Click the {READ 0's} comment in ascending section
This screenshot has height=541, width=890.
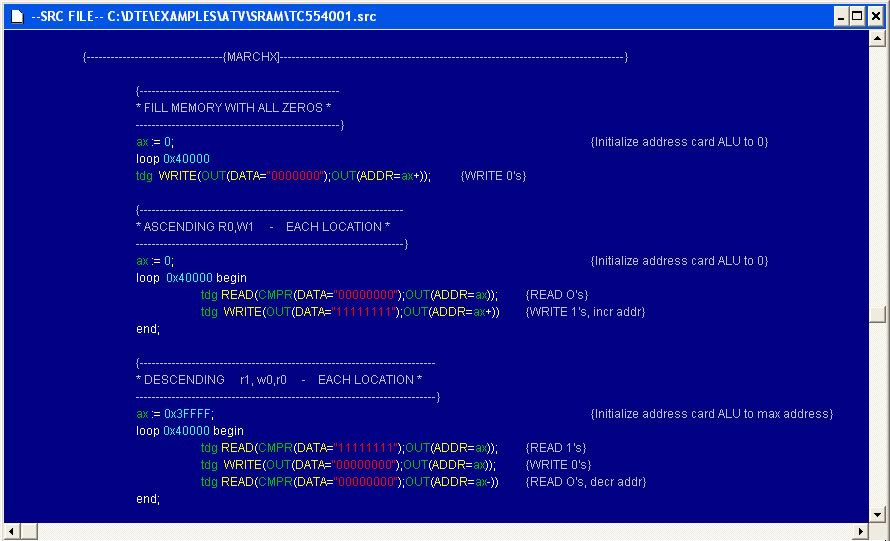[557, 295]
